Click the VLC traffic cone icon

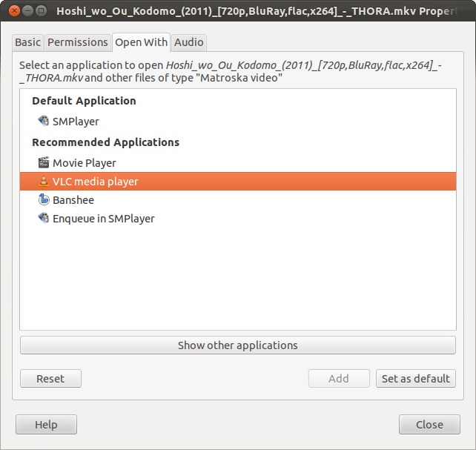pyautogui.click(x=44, y=181)
